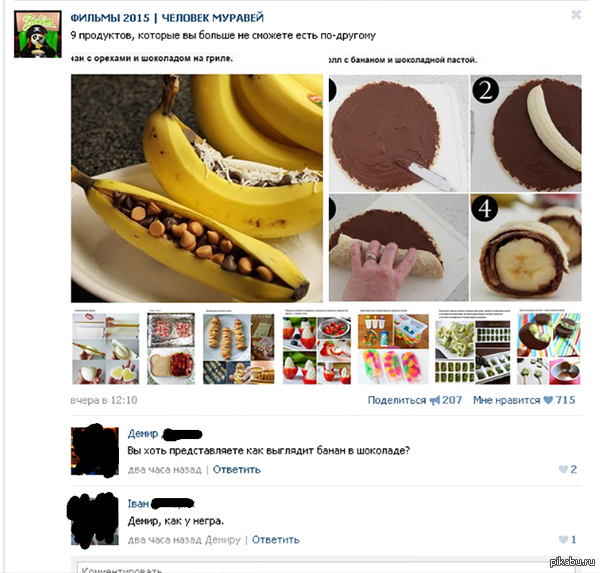Open the post timestamp вчера в 12:10
Screen dimensions: 600x573
(x=104, y=400)
